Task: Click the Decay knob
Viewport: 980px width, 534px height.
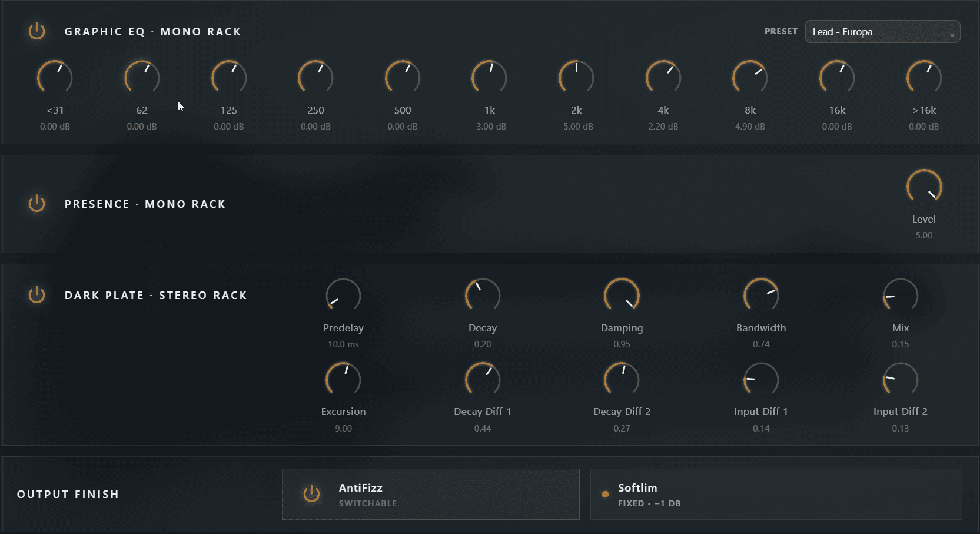Action: (483, 296)
